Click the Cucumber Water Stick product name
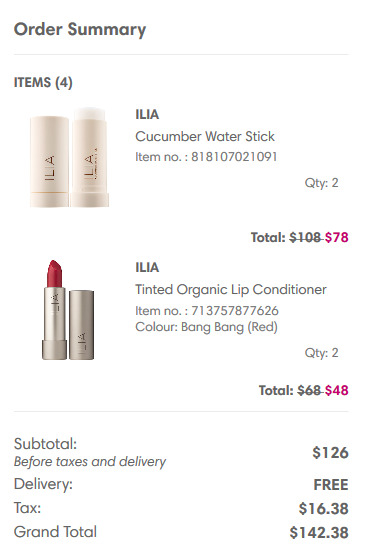Image resolution: width=387 pixels, height=550 pixels. point(205,136)
